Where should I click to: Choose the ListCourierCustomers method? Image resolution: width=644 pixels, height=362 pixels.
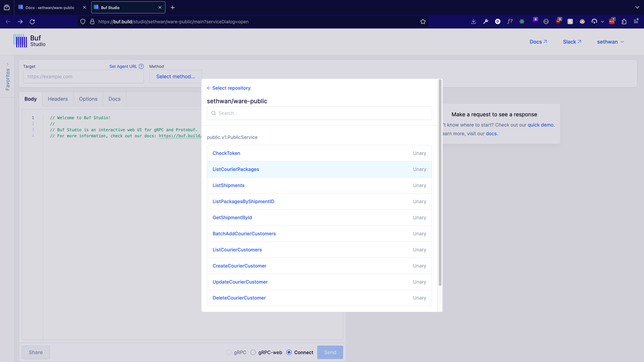319,250
